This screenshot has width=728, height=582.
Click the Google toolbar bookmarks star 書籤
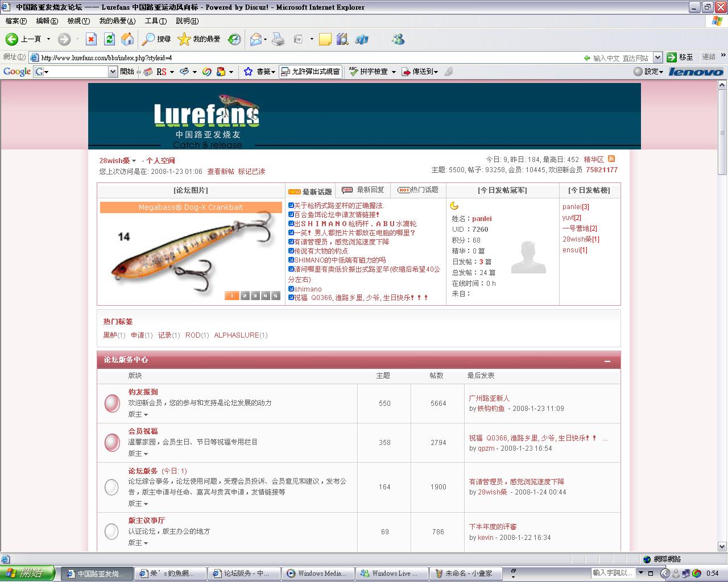click(x=259, y=72)
